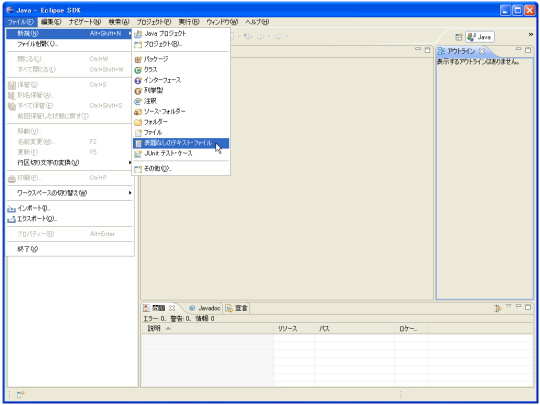Sort by the パス column header

pos(354,329)
